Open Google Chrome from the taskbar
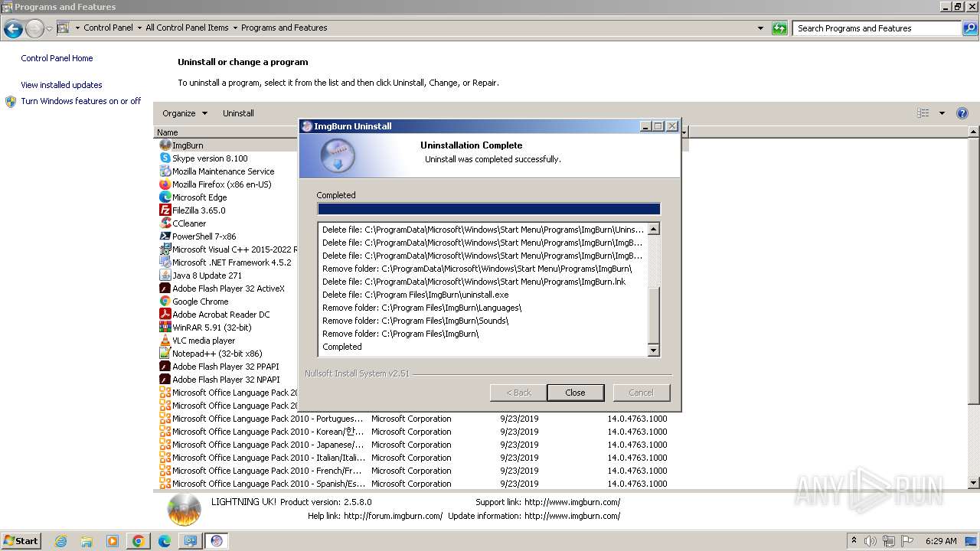 pos(138,541)
